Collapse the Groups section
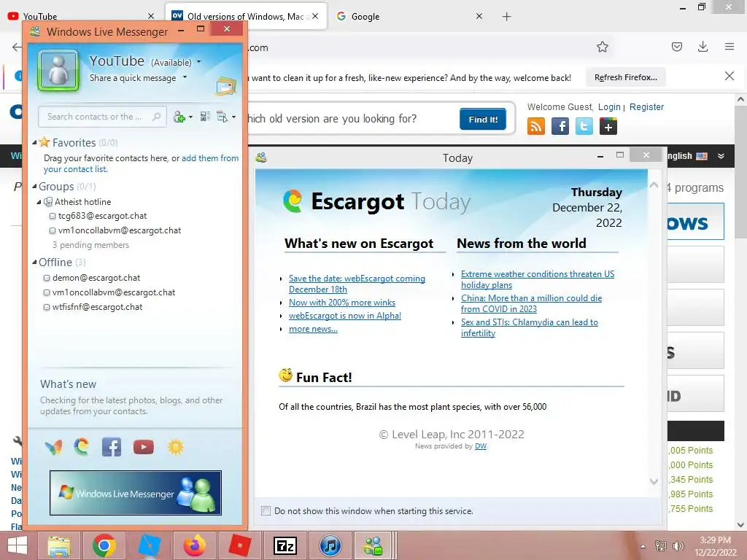 coord(34,186)
